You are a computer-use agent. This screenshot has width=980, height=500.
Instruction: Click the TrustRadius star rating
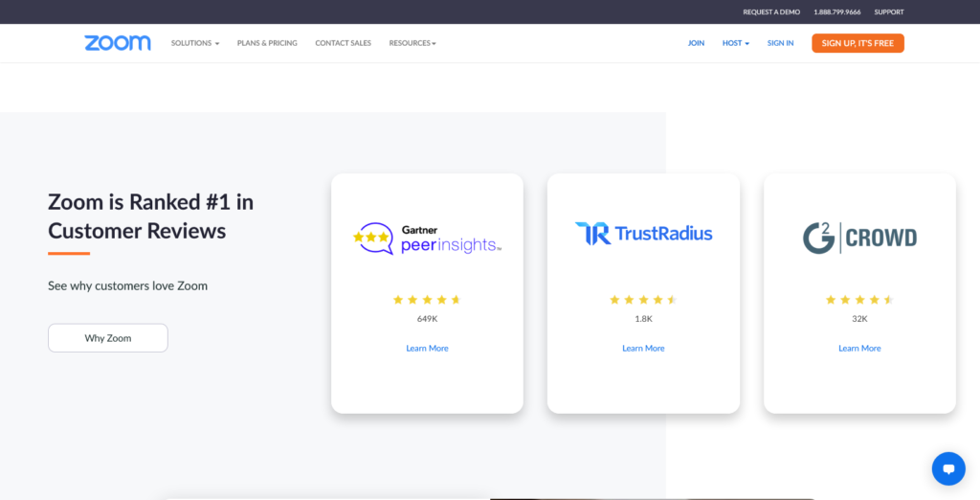[643, 300]
